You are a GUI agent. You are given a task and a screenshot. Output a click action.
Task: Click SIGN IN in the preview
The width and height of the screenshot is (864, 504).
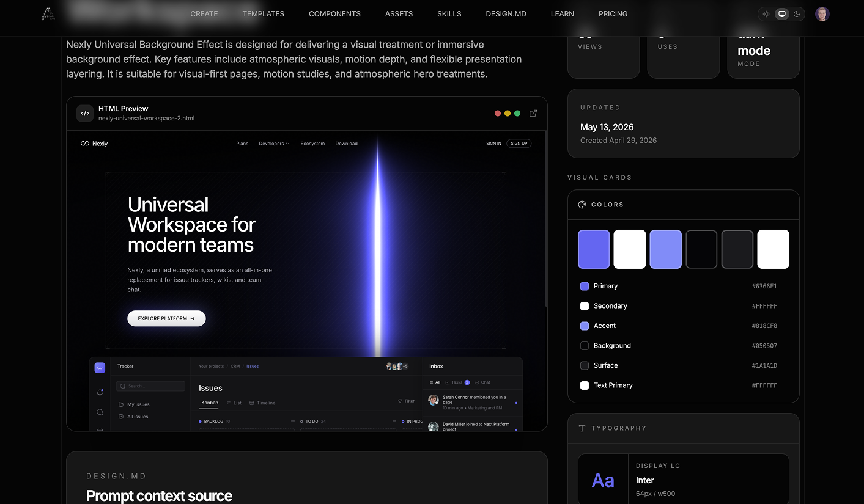pyautogui.click(x=493, y=144)
